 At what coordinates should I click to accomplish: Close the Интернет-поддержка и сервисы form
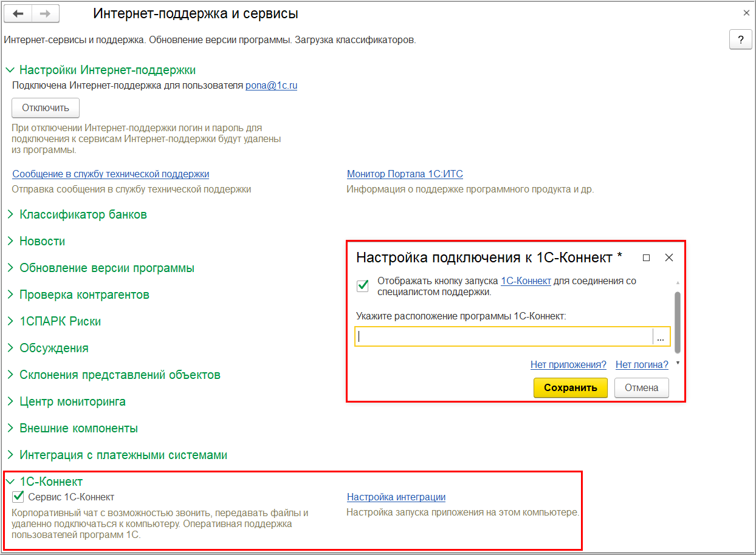point(746,13)
